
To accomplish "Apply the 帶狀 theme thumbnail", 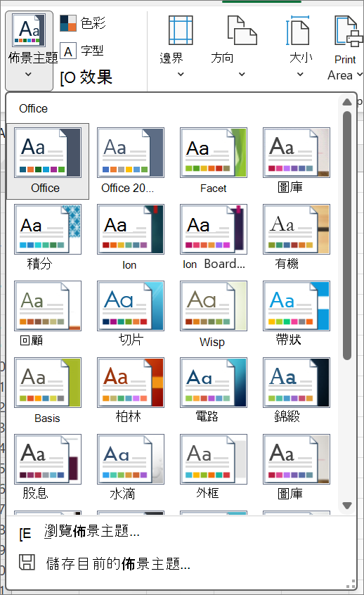I will [297, 314].
